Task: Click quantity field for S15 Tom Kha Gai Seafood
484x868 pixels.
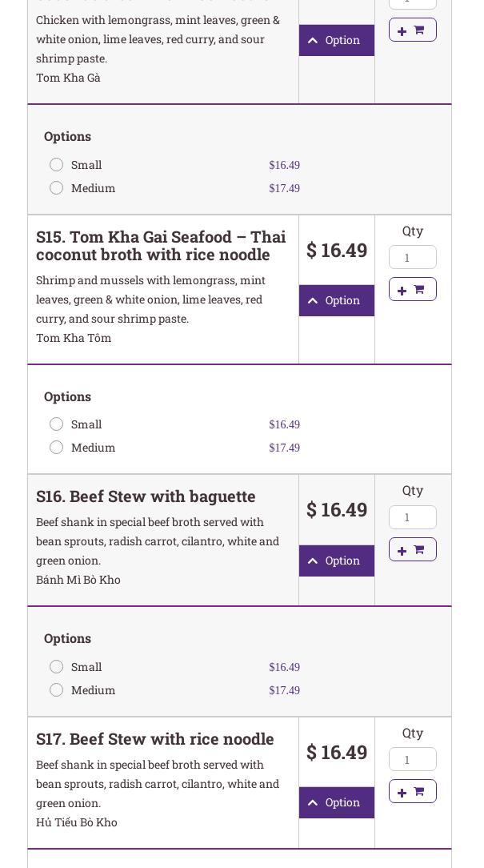Action: tap(412, 257)
